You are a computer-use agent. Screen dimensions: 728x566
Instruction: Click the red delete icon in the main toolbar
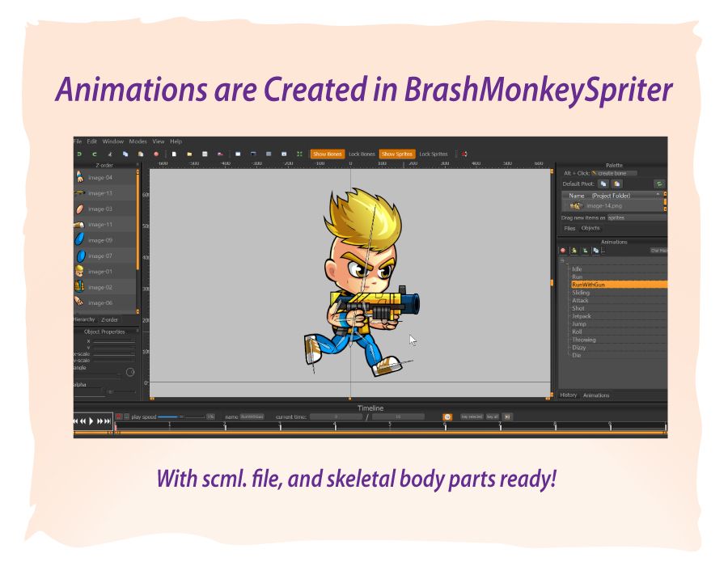[156, 154]
